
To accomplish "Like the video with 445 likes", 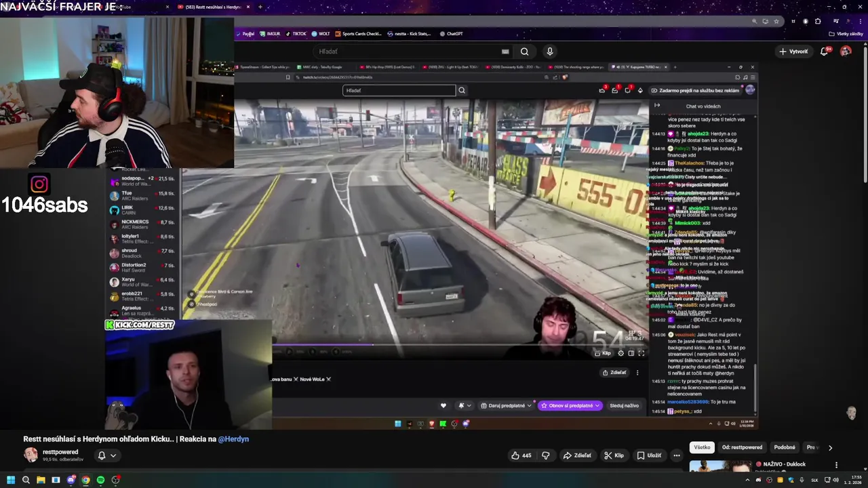I will point(521,455).
